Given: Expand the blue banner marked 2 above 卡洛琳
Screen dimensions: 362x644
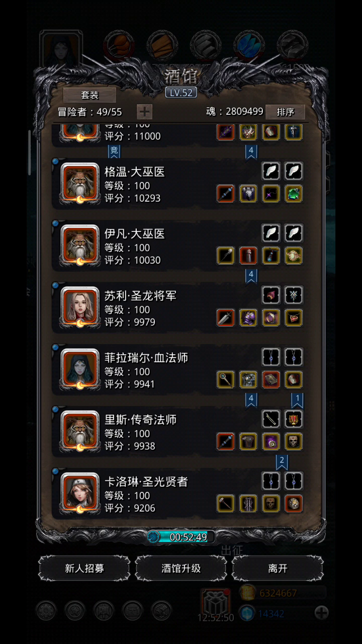Looking at the screenshot, I should point(282,461).
